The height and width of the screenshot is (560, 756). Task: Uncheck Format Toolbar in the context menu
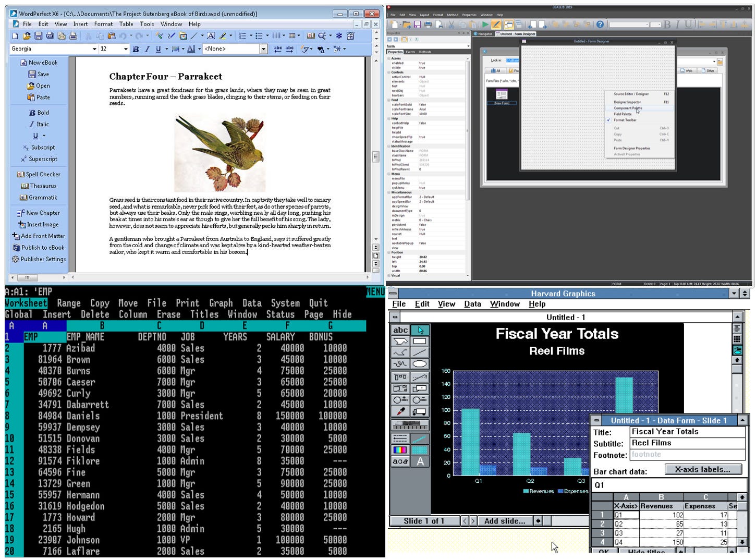pos(624,120)
